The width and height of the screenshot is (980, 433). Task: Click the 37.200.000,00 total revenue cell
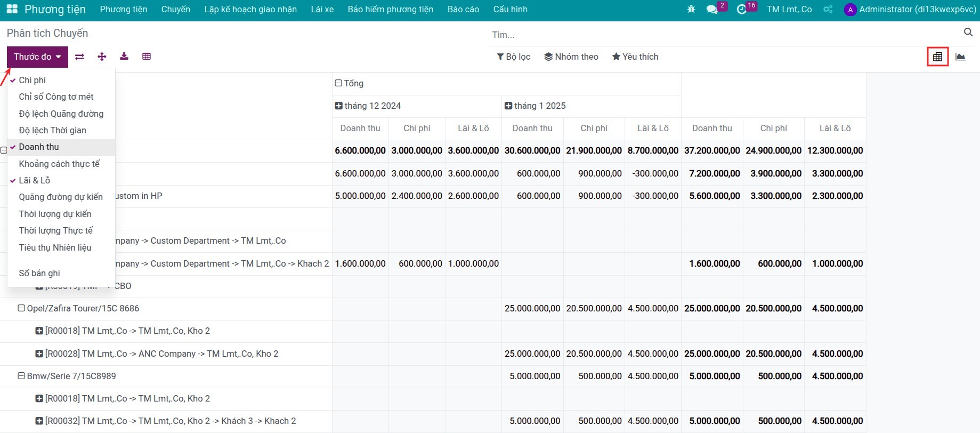point(712,151)
